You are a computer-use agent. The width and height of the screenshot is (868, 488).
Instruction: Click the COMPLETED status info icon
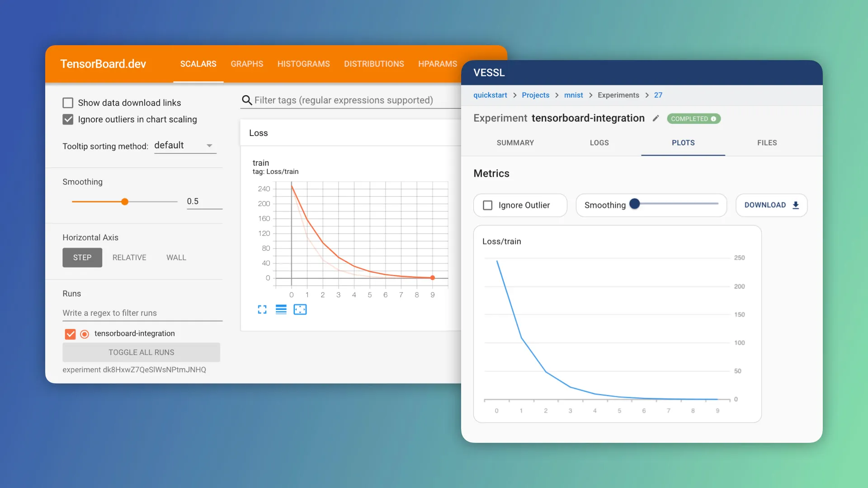(713, 119)
